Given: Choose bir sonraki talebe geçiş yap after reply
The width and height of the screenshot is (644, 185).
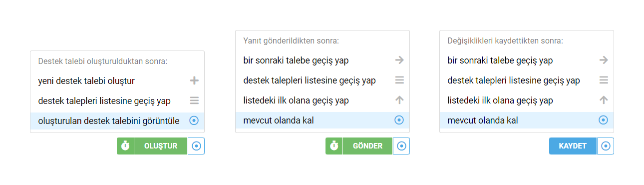Looking at the screenshot, I should tap(322, 60).
